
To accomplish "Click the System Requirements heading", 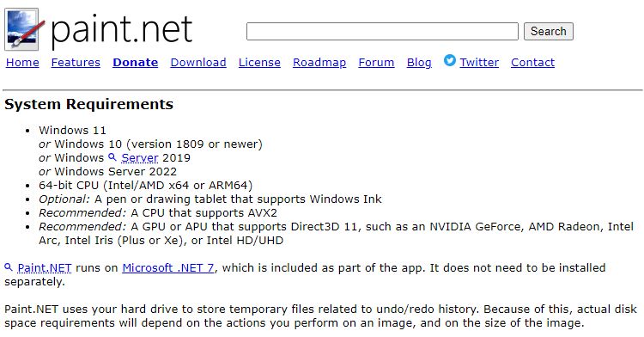I will tap(88, 104).
